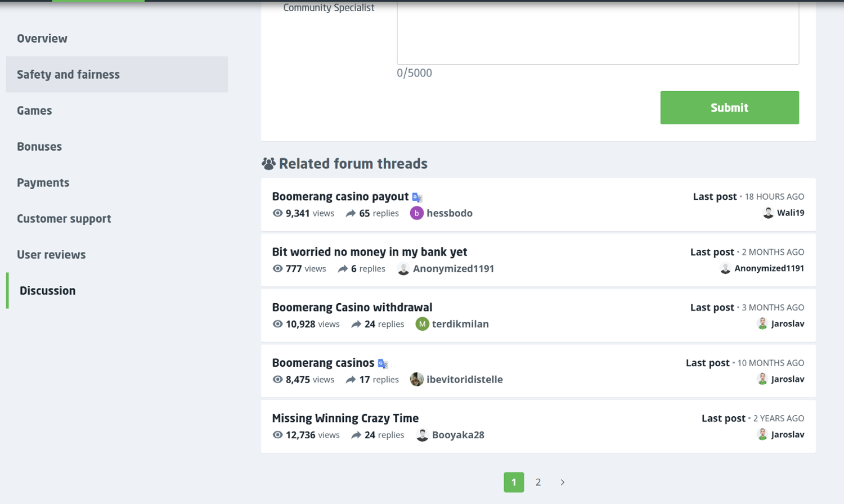This screenshot has height=504, width=844.
Task: Click translate icon beside Boomerang casinos thread
Action: (383, 364)
